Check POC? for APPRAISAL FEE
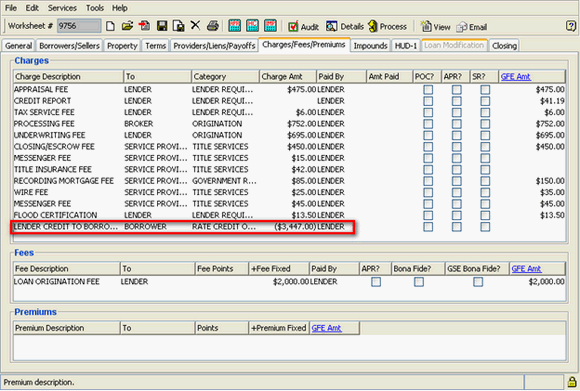The width and height of the screenshot is (580, 391). click(428, 90)
